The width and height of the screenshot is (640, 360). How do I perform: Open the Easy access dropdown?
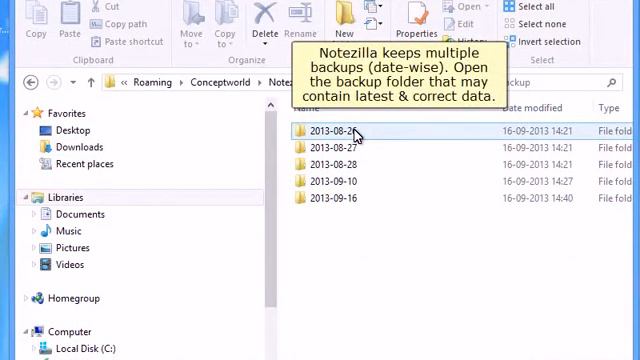(x=373, y=24)
